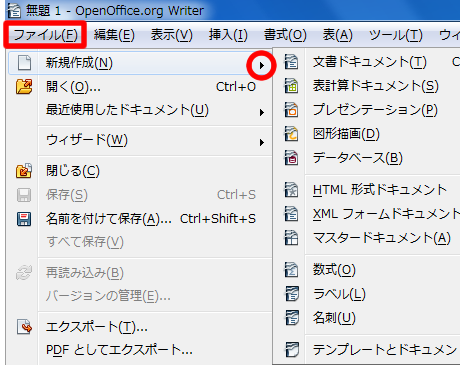
Task: Click the HTML document icon
Action: point(291,190)
